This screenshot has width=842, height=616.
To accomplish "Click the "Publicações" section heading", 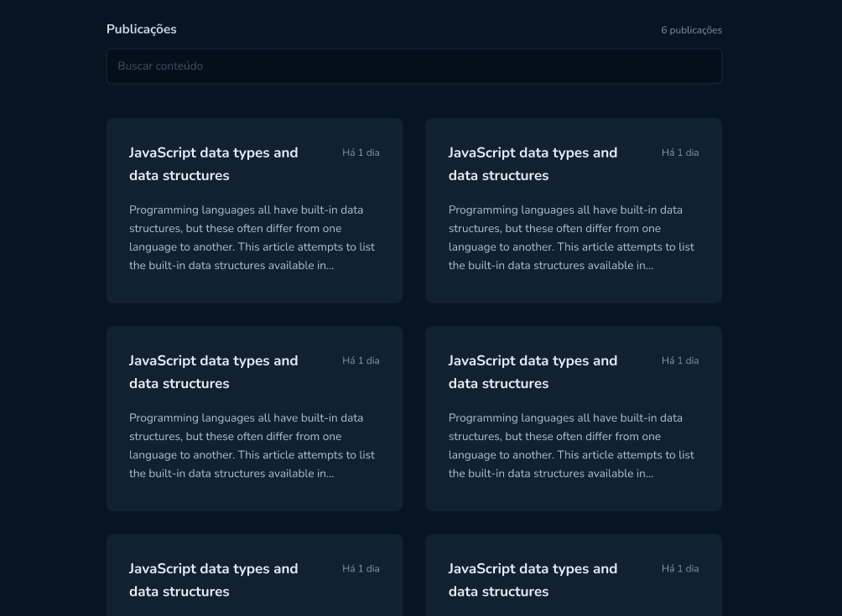I will (x=141, y=29).
